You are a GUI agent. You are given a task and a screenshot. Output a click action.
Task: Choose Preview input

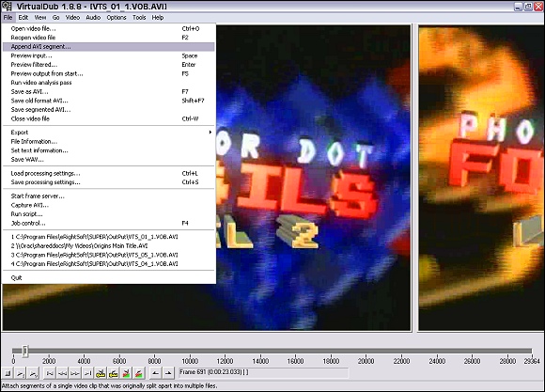coord(108,55)
